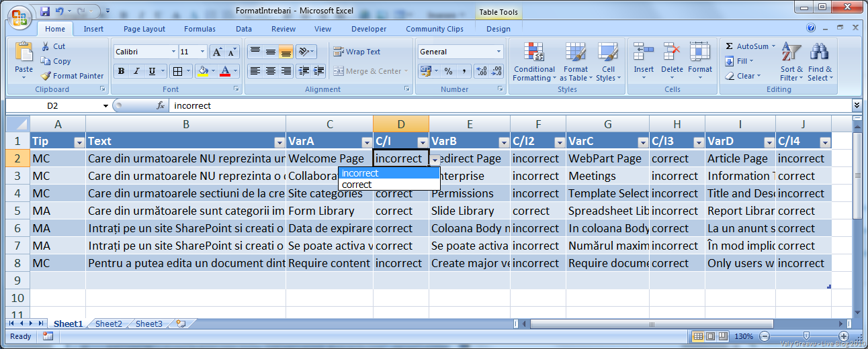Click the Merge & Center button
This screenshot has height=349, width=868.
point(368,71)
